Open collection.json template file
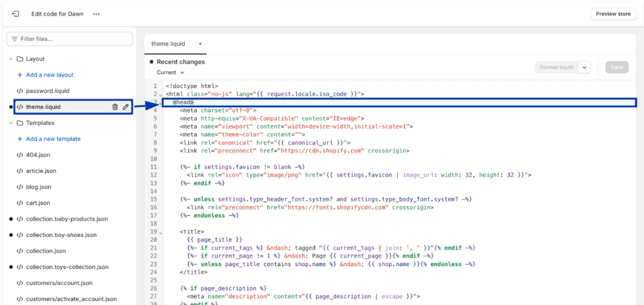Screen dimensions: 644x305 [x=46, y=251]
